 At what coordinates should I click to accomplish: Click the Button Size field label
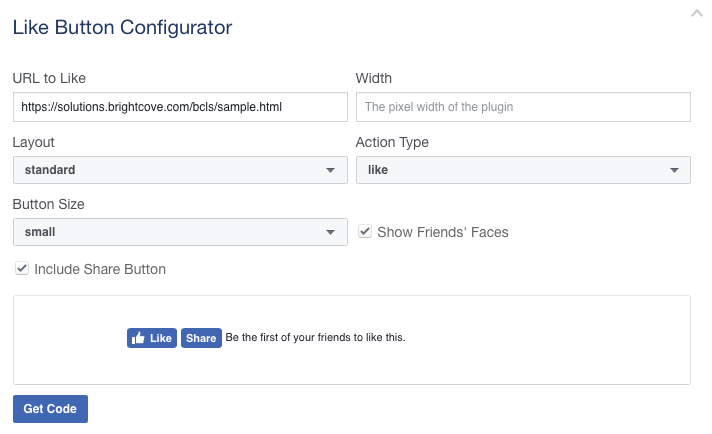(48, 204)
